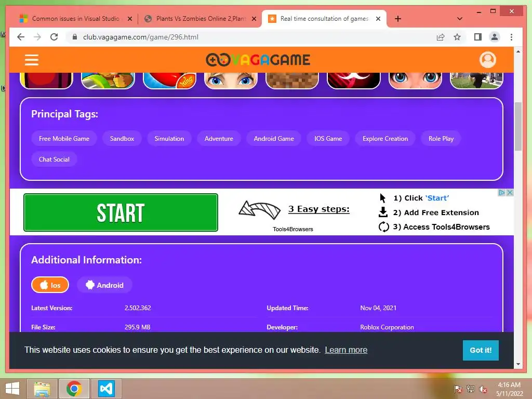Click the page scroll up arrow
Screen dimensions: 532x399
point(518,51)
